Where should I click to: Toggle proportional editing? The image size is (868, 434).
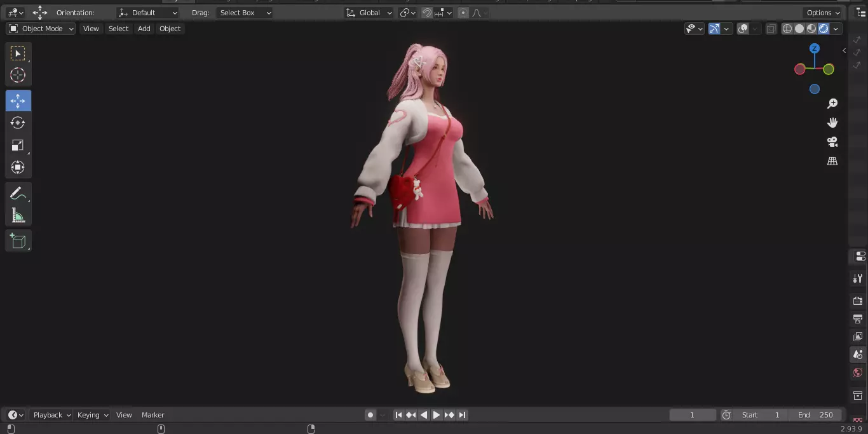[463, 13]
